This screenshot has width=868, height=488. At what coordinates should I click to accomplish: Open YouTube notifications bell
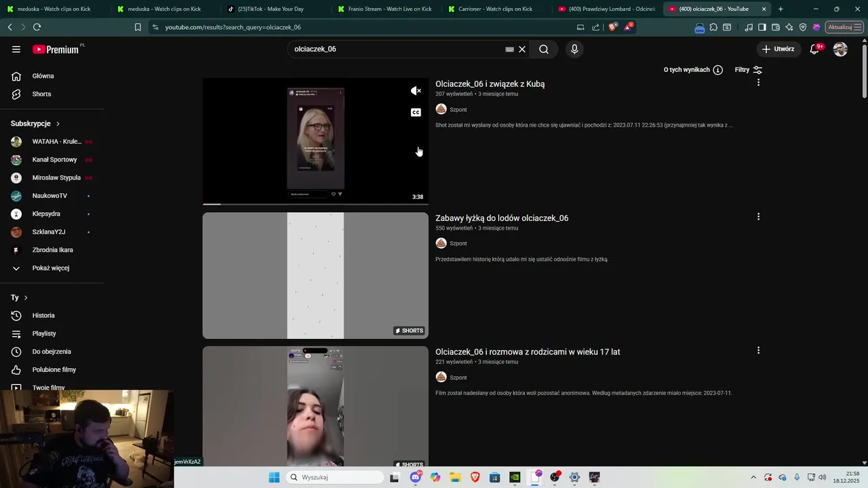(x=815, y=49)
